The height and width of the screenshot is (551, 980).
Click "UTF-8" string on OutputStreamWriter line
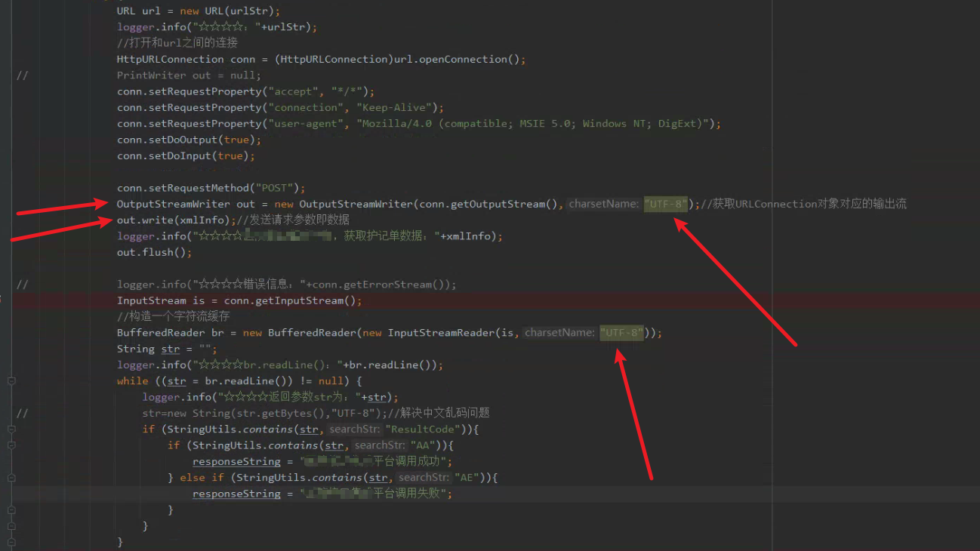pos(666,205)
